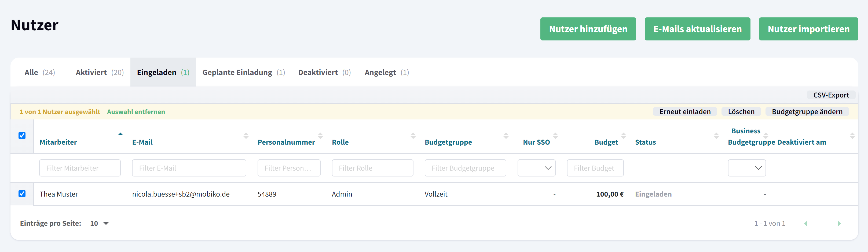The width and height of the screenshot is (868, 252).
Task: Sort by Status column arrows
Action: click(x=716, y=136)
